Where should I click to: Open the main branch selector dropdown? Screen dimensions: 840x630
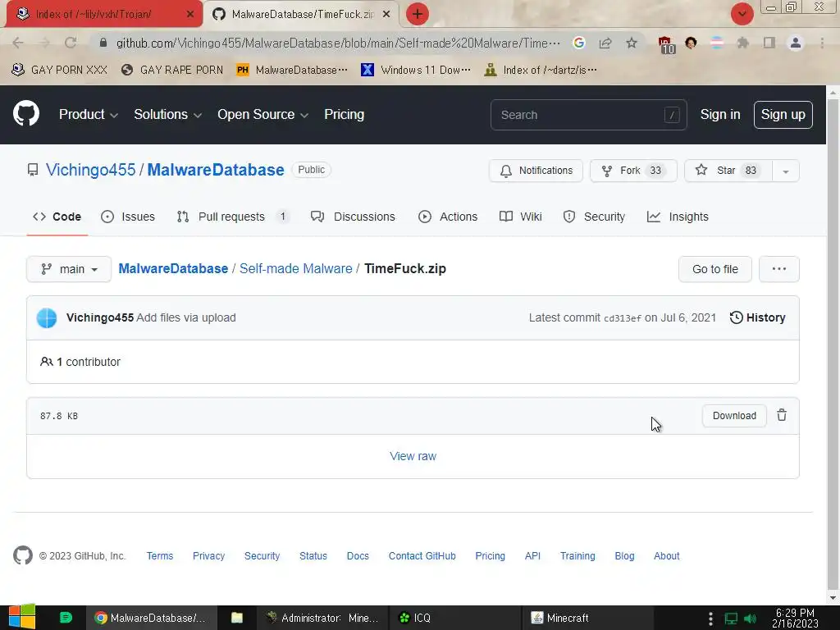tap(69, 269)
